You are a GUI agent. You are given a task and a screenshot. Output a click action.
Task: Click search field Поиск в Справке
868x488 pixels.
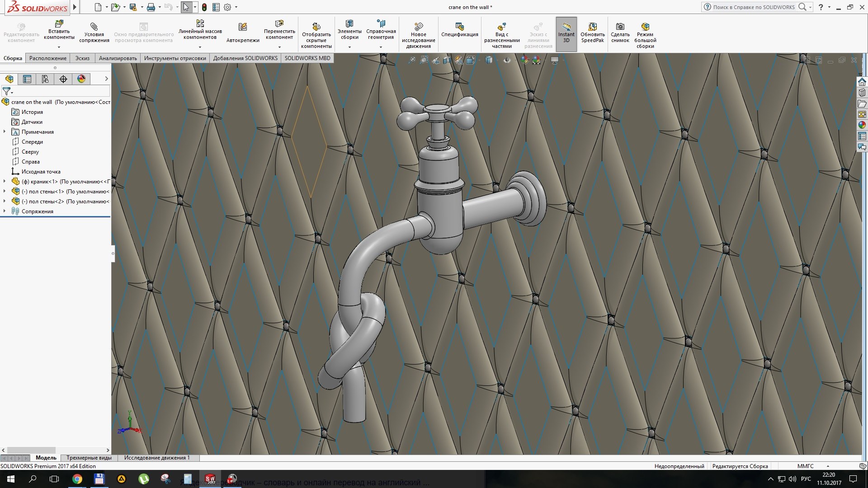click(754, 7)
